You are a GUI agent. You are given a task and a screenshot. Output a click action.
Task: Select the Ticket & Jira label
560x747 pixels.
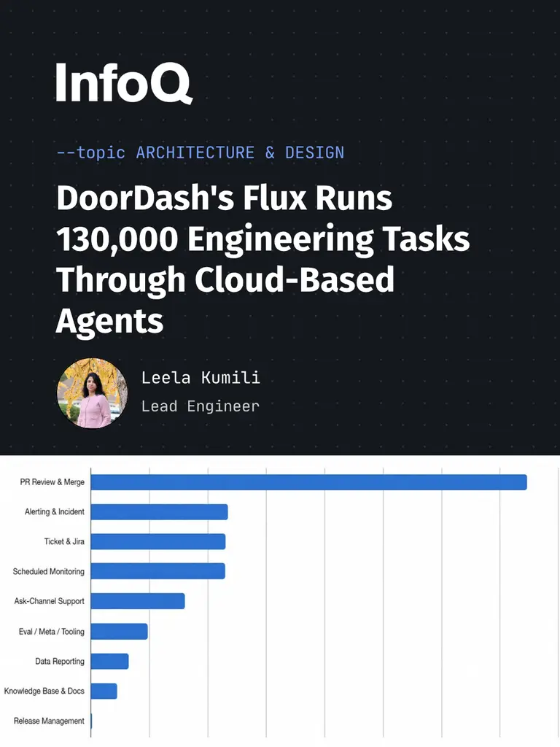(x=64, y=542)
